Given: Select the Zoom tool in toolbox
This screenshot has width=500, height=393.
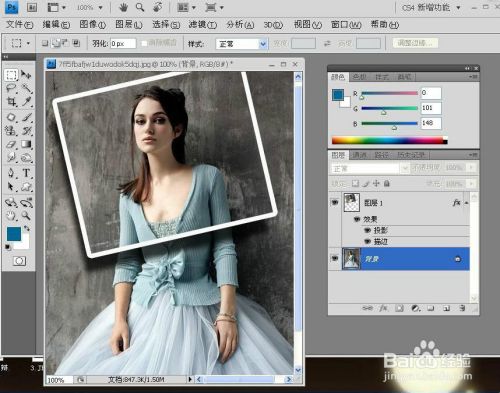Looking at the screenshot, I should click(26, 216).
